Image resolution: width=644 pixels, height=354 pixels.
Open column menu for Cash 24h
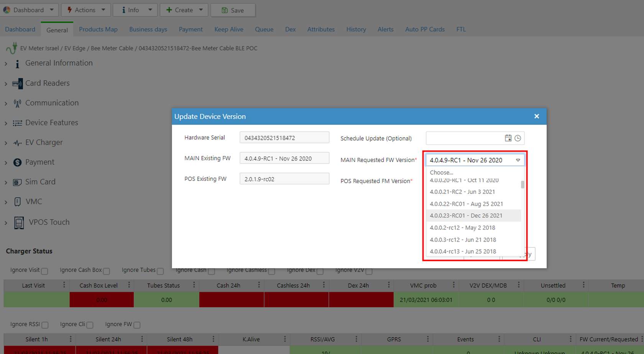tap(259, 285)
